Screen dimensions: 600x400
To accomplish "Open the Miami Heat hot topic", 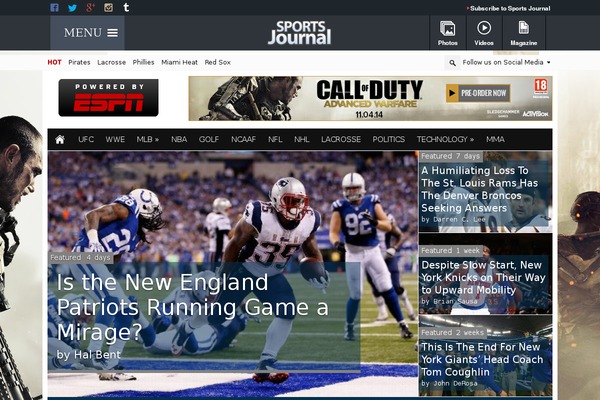I will click(x=179, y=62).
